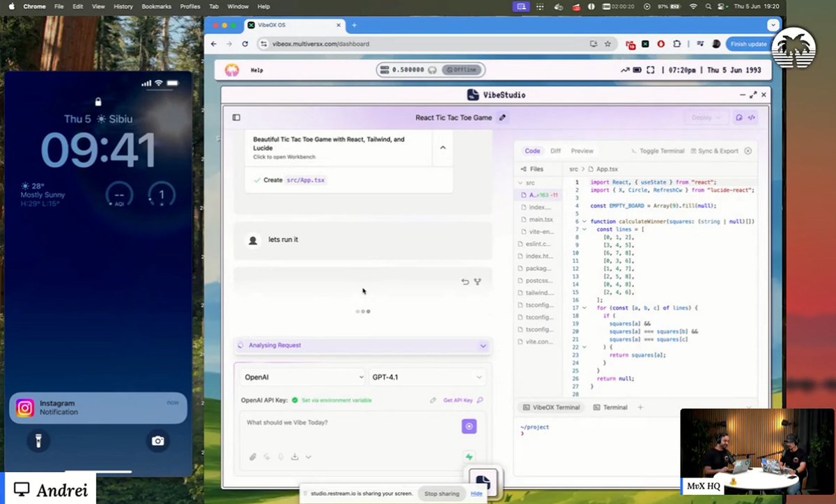
Task: Click the Analysing Request progress bar
Action: pyautogui.click(x=362, y=345)
